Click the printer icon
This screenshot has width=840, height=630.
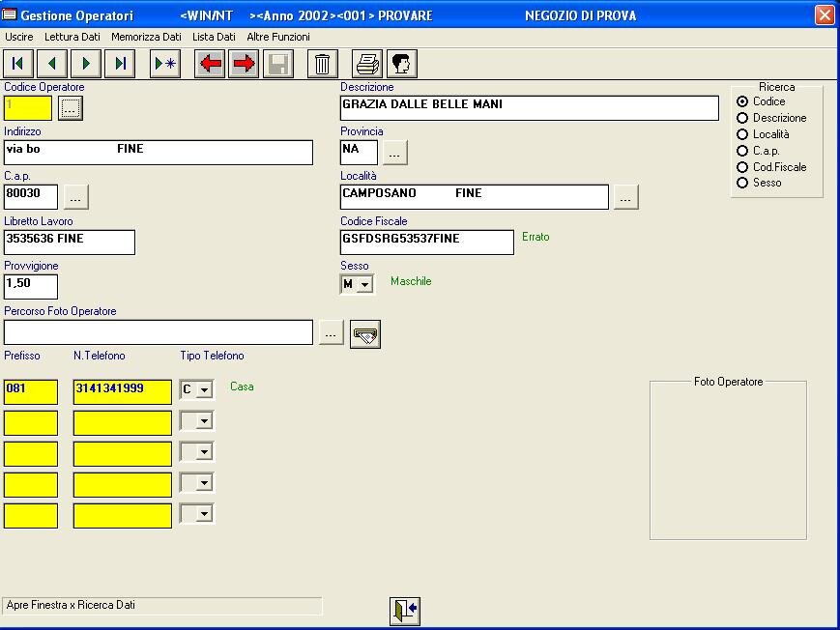click(367, 64)
